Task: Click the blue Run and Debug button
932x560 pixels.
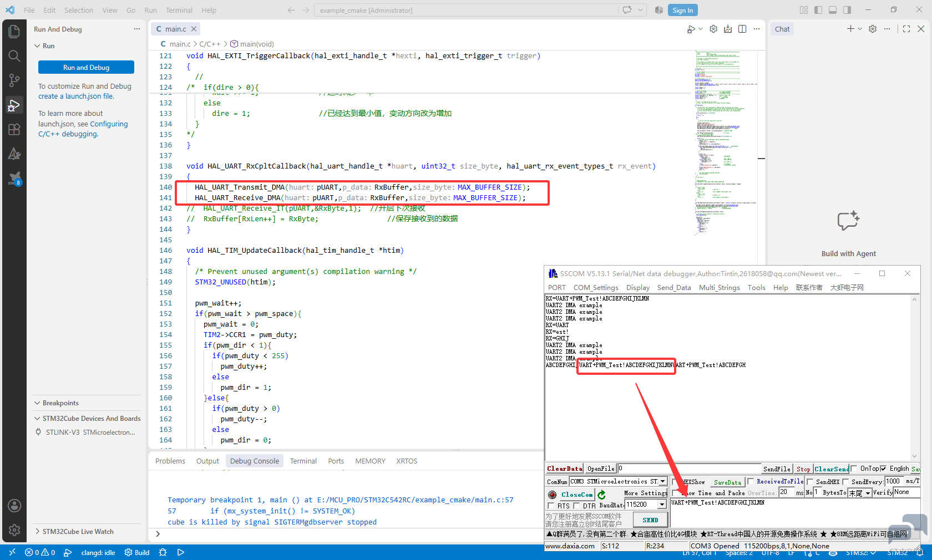Action: (86, 67)
